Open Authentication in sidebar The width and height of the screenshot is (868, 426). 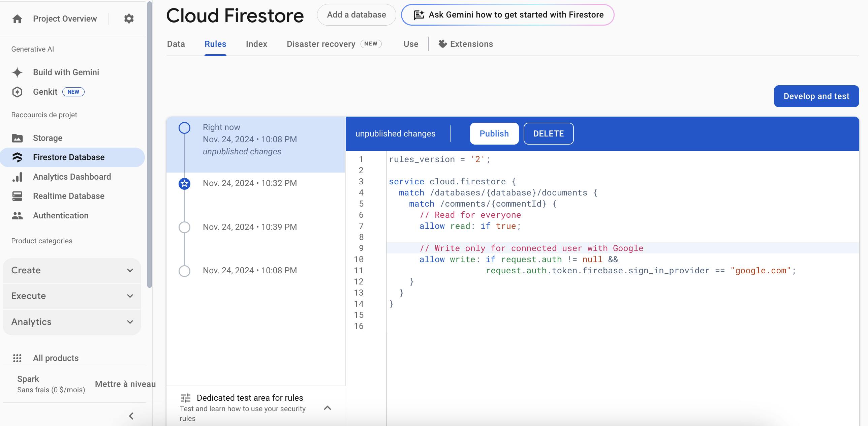click(61, 216)
